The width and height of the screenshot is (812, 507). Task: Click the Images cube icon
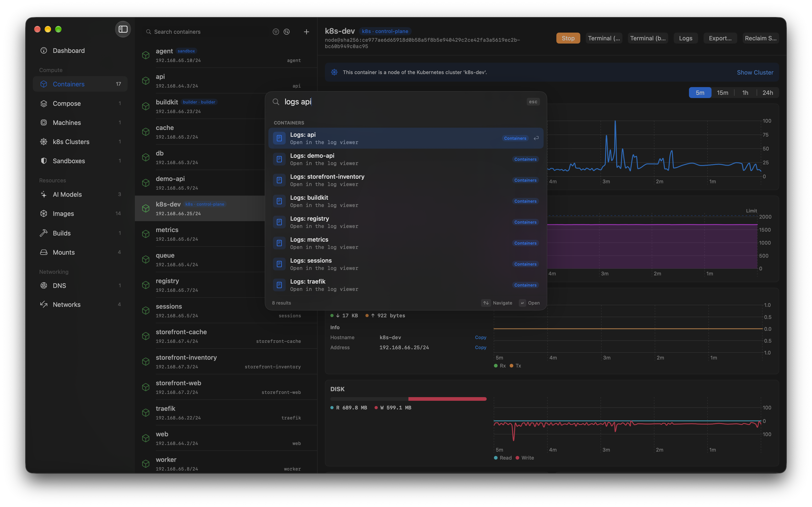[x=44, y=214]
